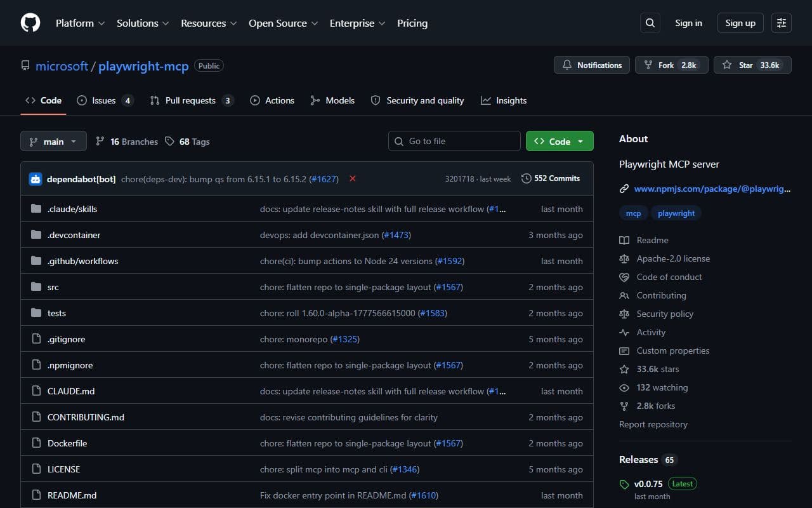Click the book icon next to Readme

click(624, 240)
